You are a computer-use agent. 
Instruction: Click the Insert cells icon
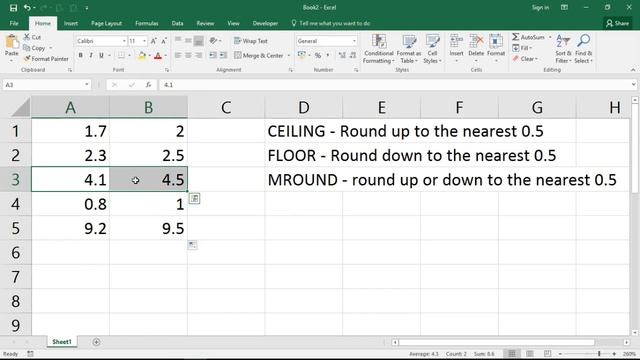point(456,42)
